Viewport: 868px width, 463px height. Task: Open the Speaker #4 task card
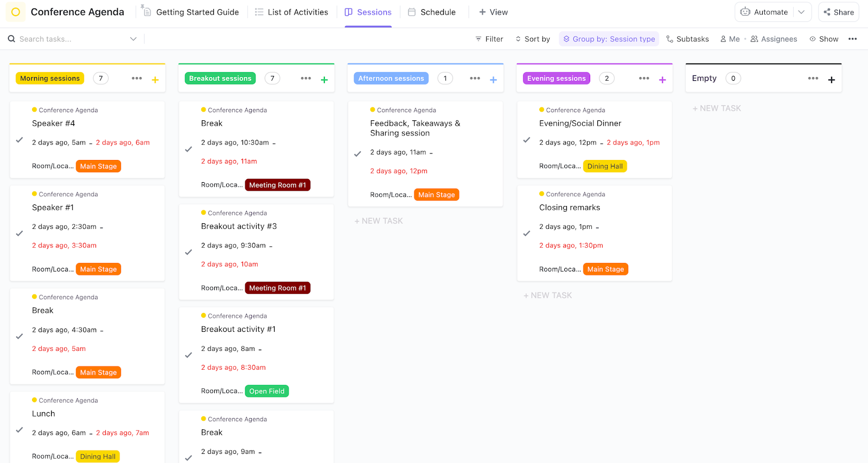tap(87, 139)
